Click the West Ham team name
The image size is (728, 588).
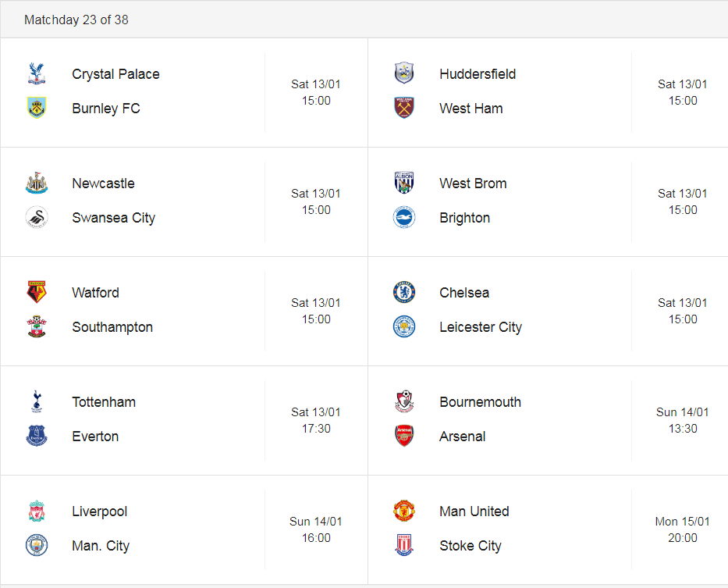pos(471,109)
